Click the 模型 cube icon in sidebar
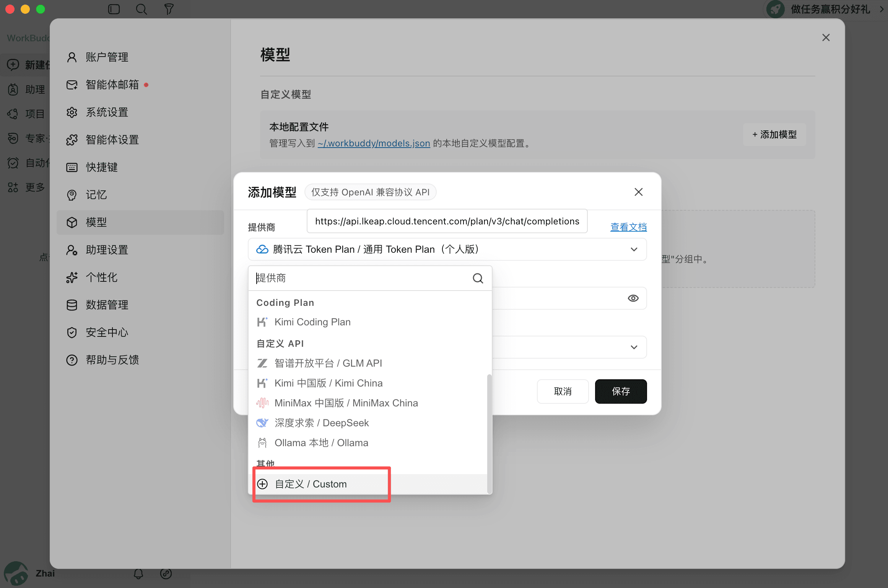Viewport: 888px width, 588px height. 72,223
